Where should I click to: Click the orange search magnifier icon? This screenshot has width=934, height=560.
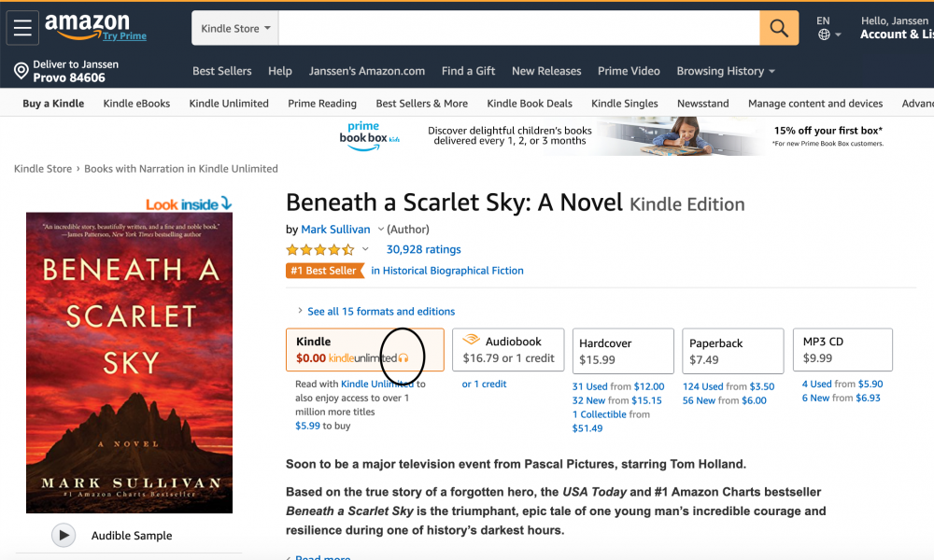tap(779, 27)
